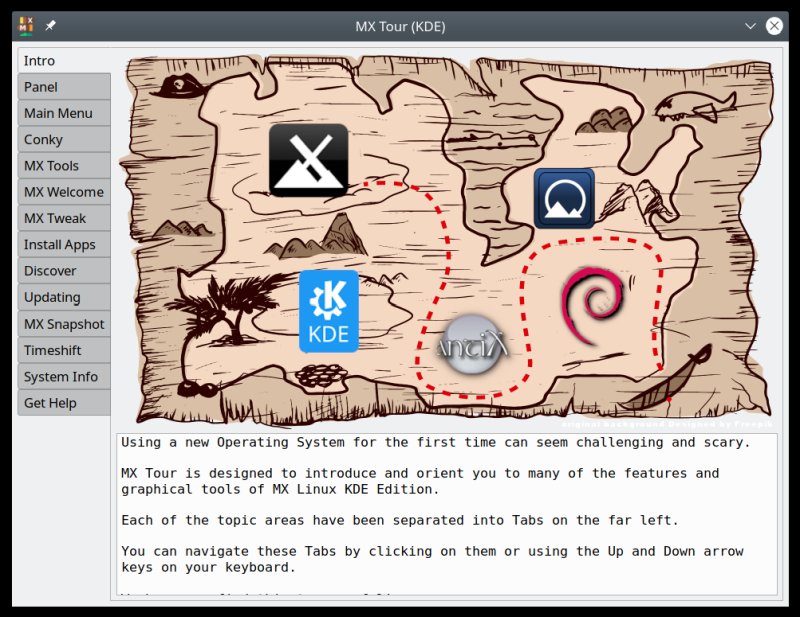
Task: Go to the MX Tools tab
Action: click(64, 166)
